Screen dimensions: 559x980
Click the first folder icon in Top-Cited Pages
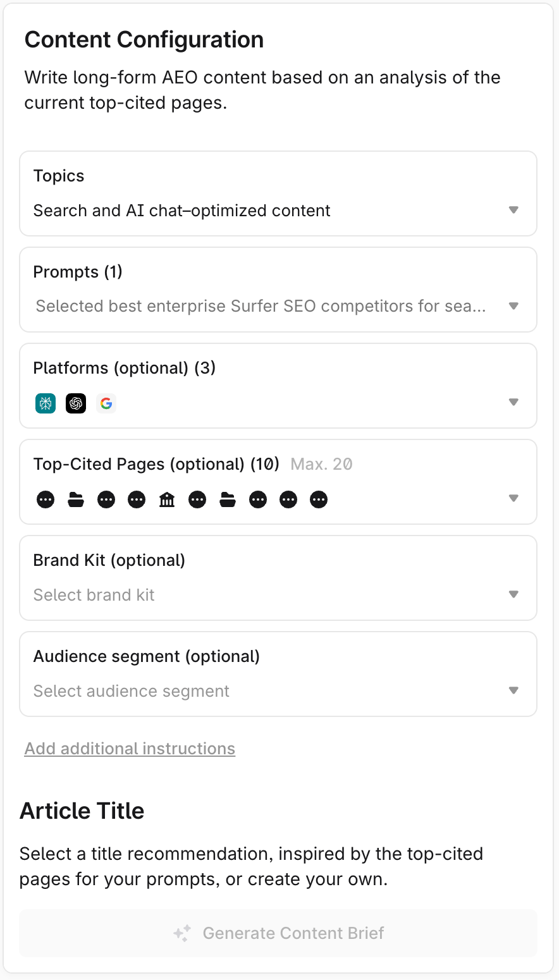(76, 500)
